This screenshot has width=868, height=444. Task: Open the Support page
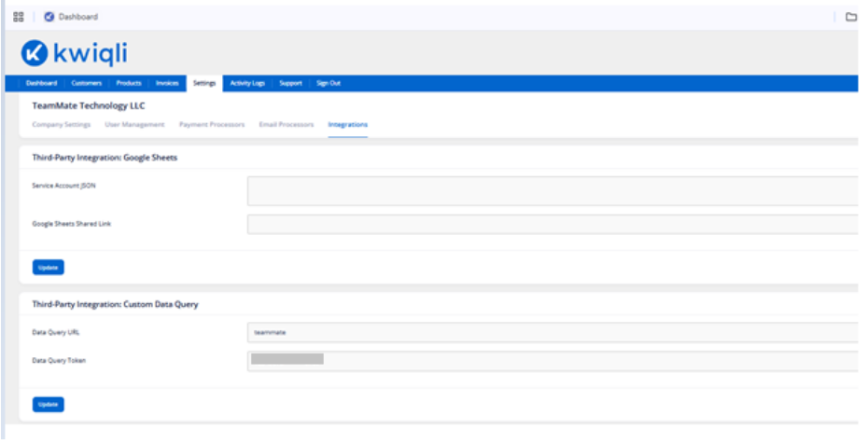click(290, 84)
